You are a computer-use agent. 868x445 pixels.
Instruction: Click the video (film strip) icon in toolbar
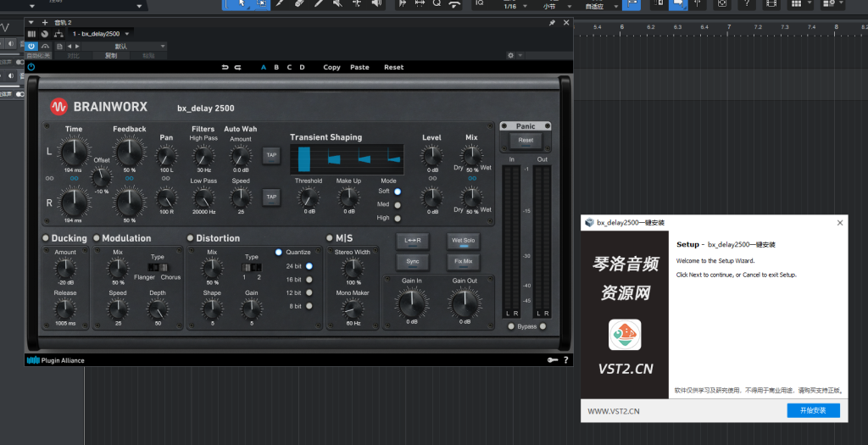pos(771,3)
